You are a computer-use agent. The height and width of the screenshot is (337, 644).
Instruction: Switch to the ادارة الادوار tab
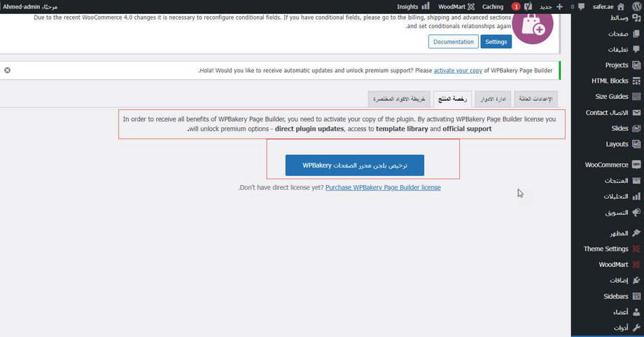point(493,99)
